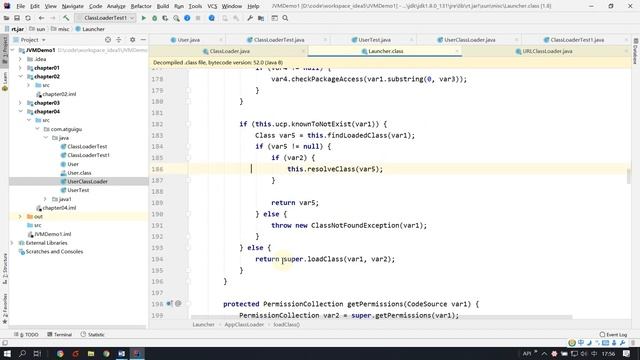This screenshot has width=640, height=360.
Task: Open the Statistic tool window
Action: point(92,335)
